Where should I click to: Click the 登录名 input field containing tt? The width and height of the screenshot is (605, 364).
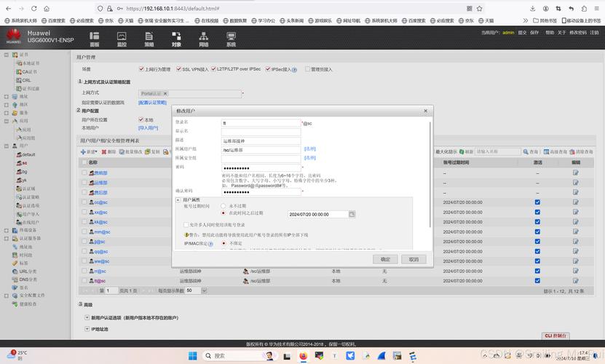tap(261, 123)
